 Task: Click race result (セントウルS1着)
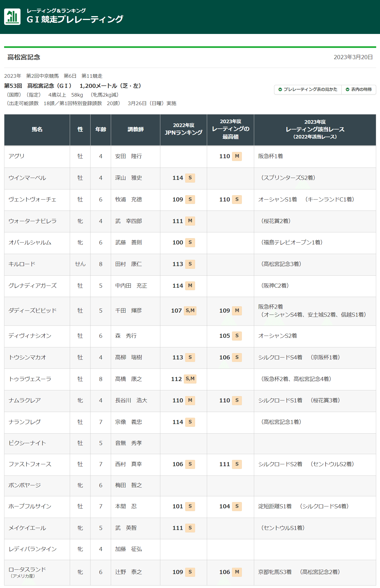click(x=283, y=528)
